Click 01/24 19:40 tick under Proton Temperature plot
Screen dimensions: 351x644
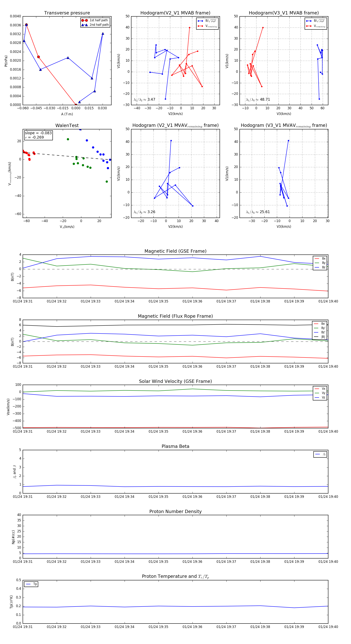pos(328,627)
